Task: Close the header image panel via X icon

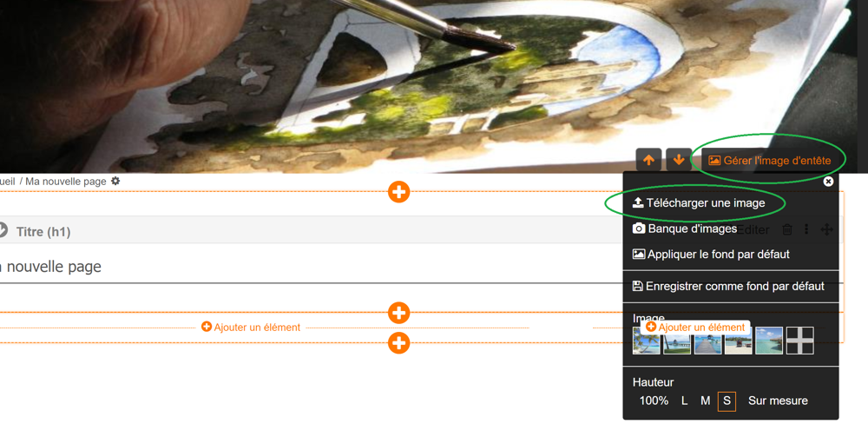Action: pyautogui.click(x=828, y=182)
